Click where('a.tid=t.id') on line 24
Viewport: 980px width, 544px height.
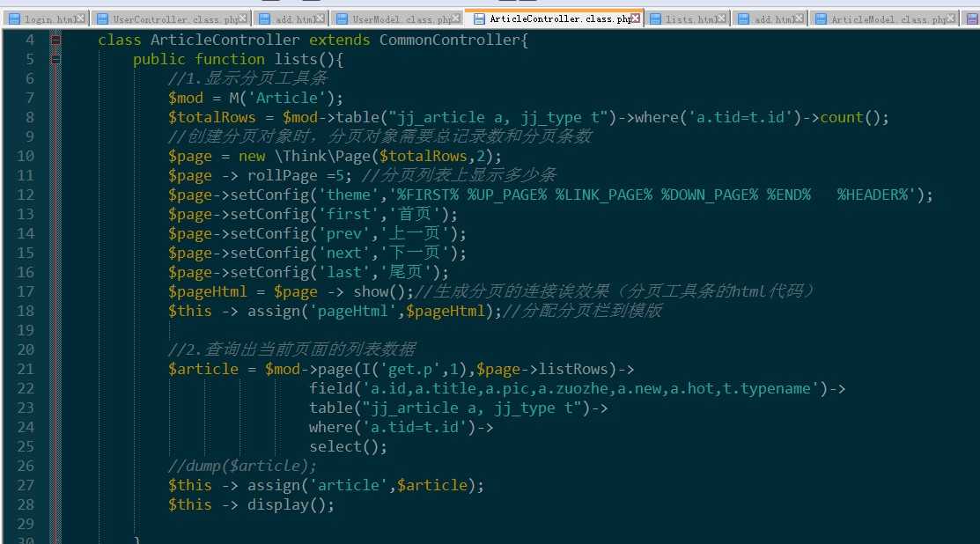pos(393,427)
